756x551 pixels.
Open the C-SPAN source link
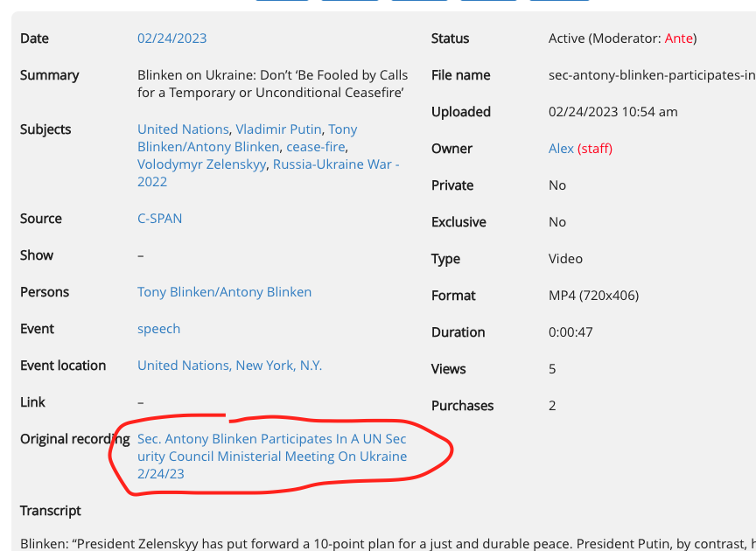coord(159,219)
